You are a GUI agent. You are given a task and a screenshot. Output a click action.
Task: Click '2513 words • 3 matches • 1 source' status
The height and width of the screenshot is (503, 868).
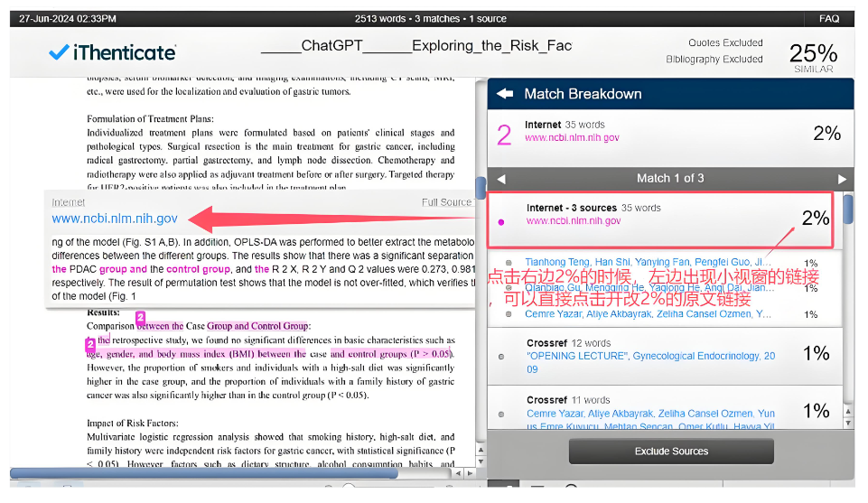pos(431,19)
